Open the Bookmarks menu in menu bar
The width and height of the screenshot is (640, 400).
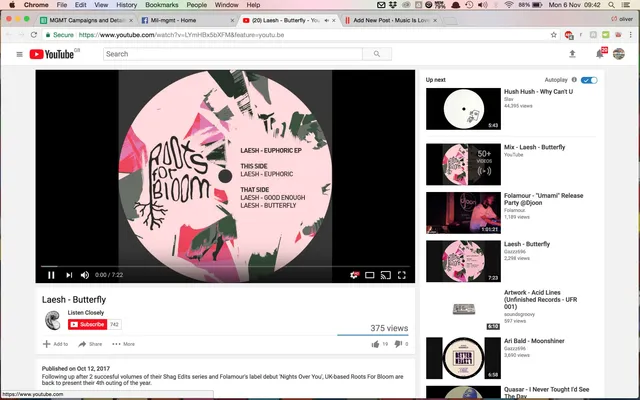pos(162,5)
